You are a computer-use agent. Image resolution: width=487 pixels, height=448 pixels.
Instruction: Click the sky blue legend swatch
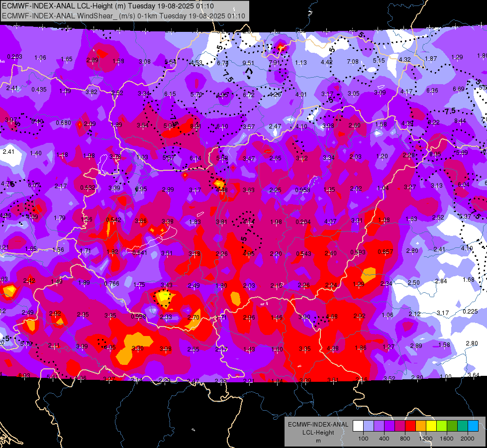pos(473,426)
